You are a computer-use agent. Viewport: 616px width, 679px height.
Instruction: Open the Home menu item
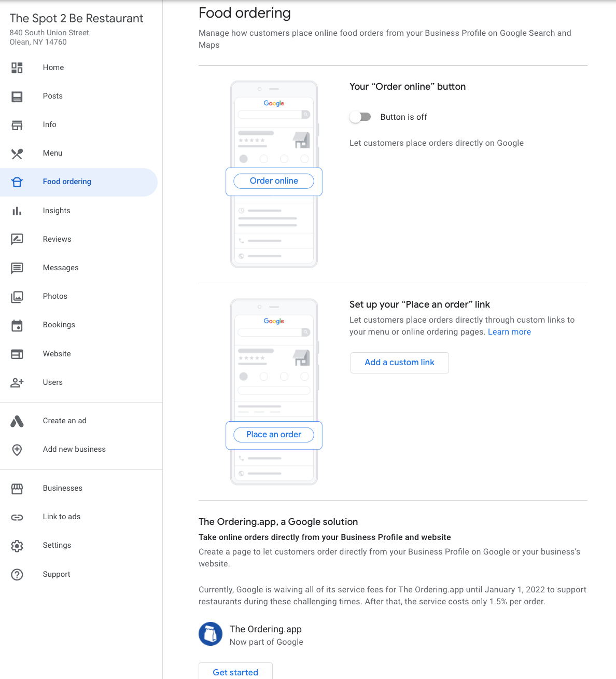[x=53, y=67]
